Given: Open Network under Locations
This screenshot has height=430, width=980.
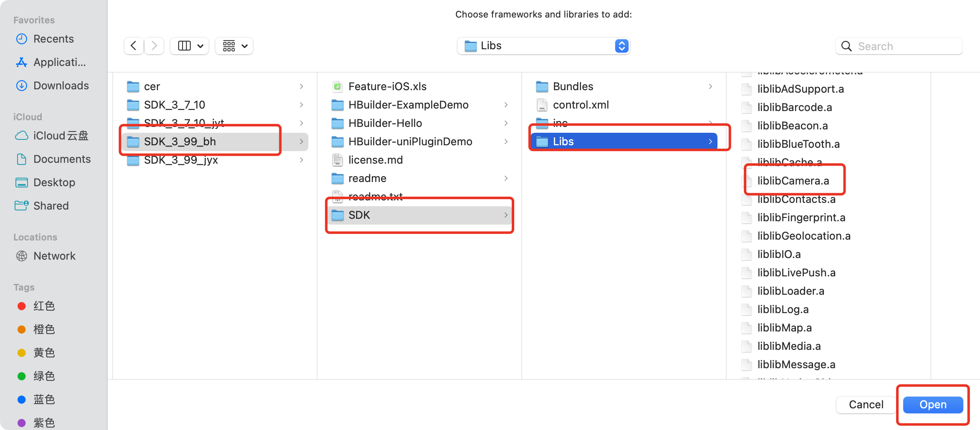Looking at the screenshot, I should coord(54,256).
